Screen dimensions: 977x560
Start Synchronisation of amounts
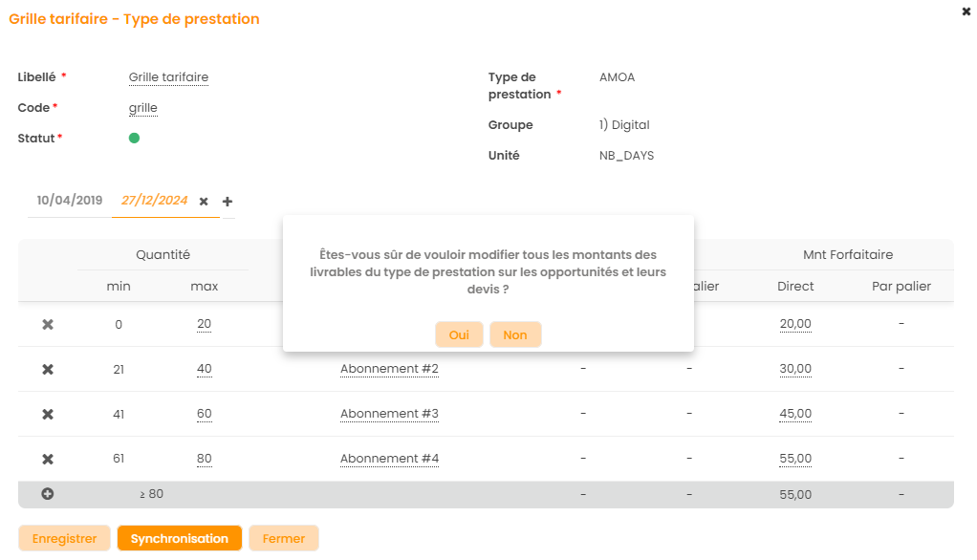coord(180,539)
